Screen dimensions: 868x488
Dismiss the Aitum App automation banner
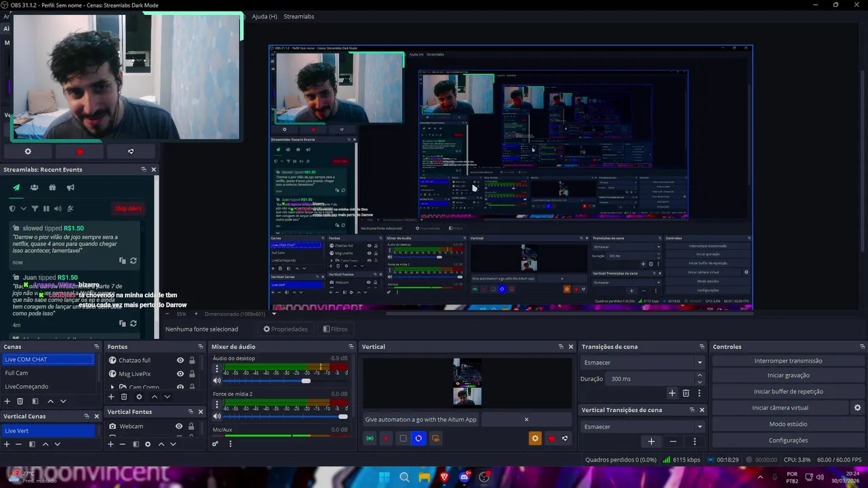tap(526, 420)
